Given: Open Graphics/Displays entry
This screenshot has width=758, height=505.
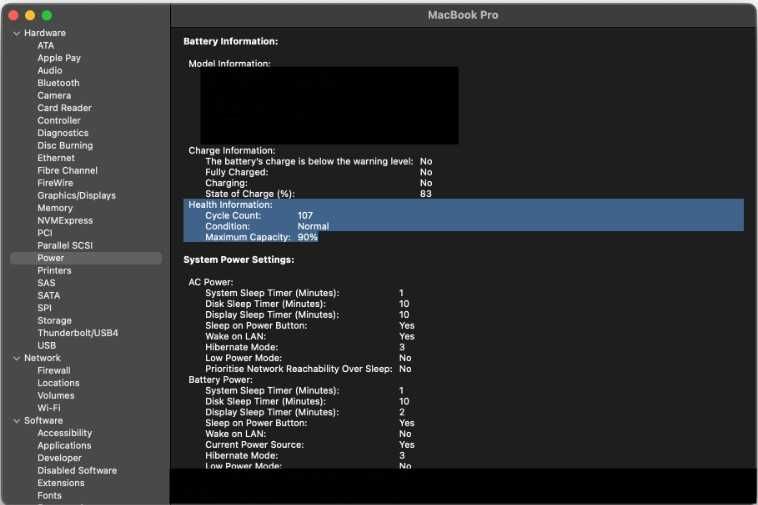Looking at the screenshot, I should point(76,196).
